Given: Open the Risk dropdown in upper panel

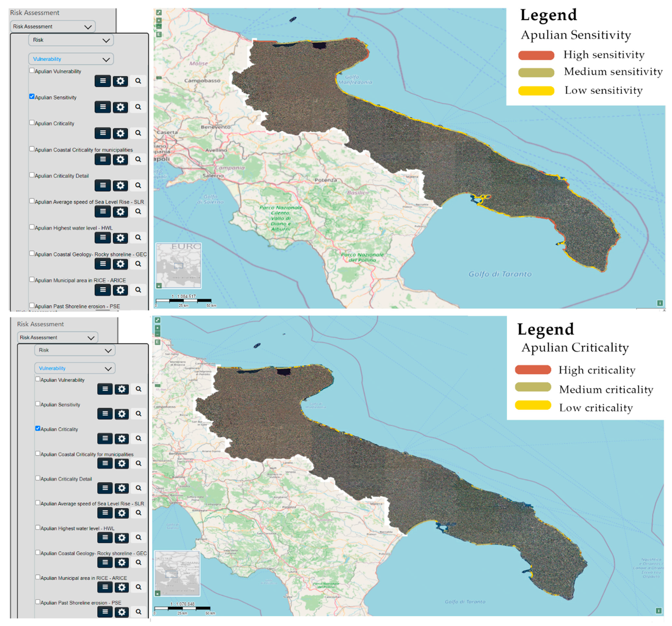Looking at the screenshot, I should (71, 40).
